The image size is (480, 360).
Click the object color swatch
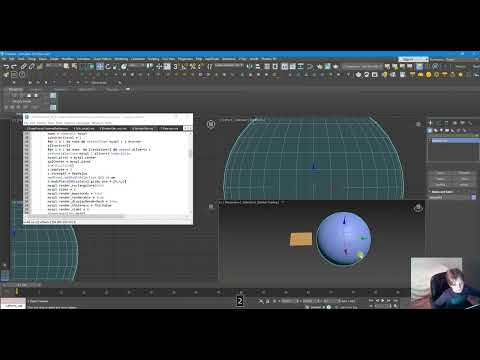(474, 197)
